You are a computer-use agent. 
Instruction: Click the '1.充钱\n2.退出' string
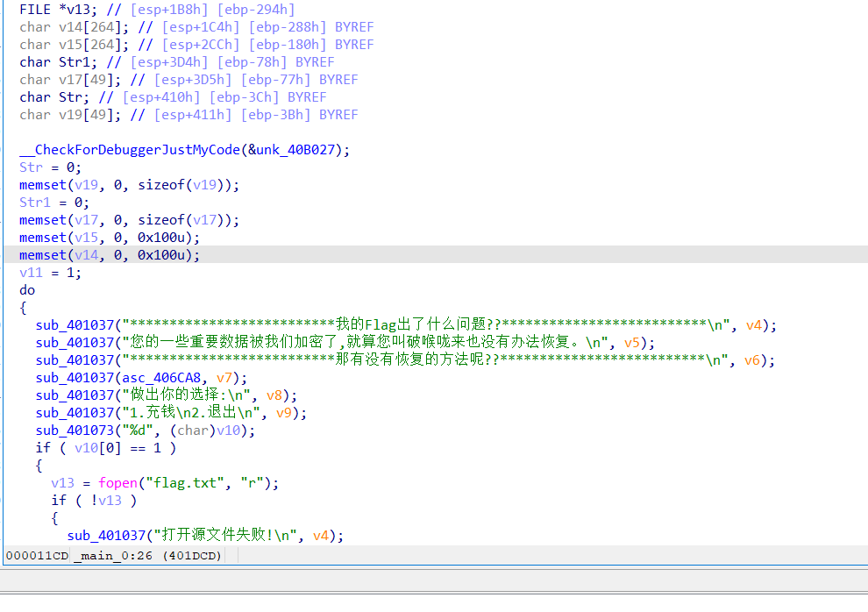pos(191,413)
